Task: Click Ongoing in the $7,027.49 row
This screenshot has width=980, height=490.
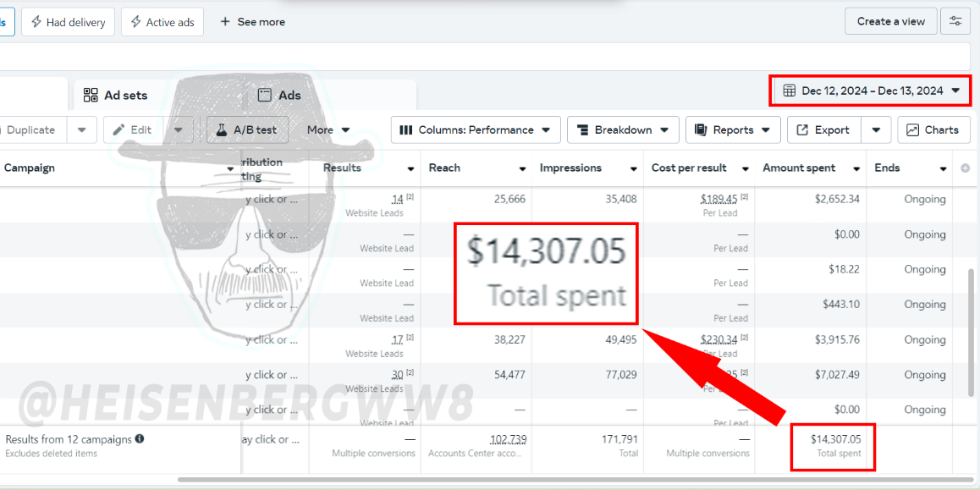Action: click(924, 375)
